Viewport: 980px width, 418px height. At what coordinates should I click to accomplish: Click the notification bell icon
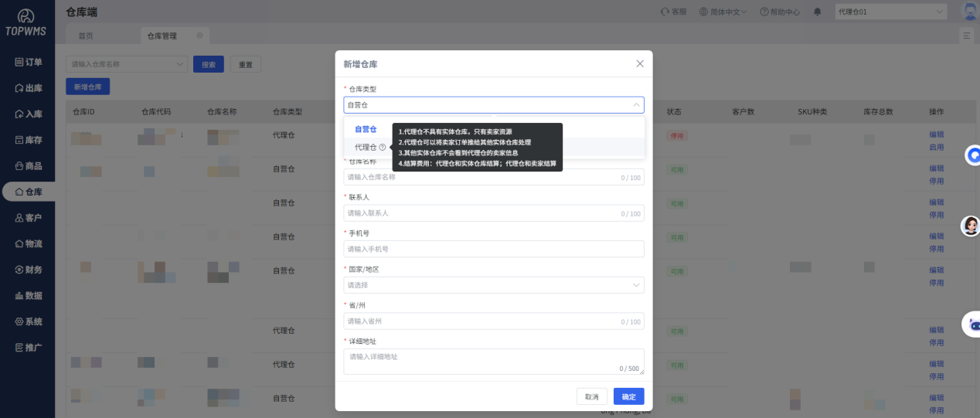817,12
